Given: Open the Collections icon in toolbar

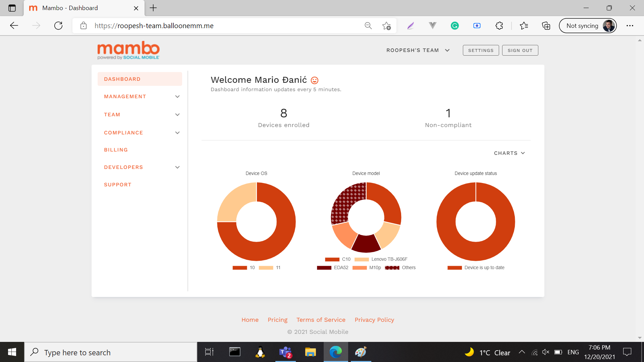Looking at the screenshot, I should point(546,26).
